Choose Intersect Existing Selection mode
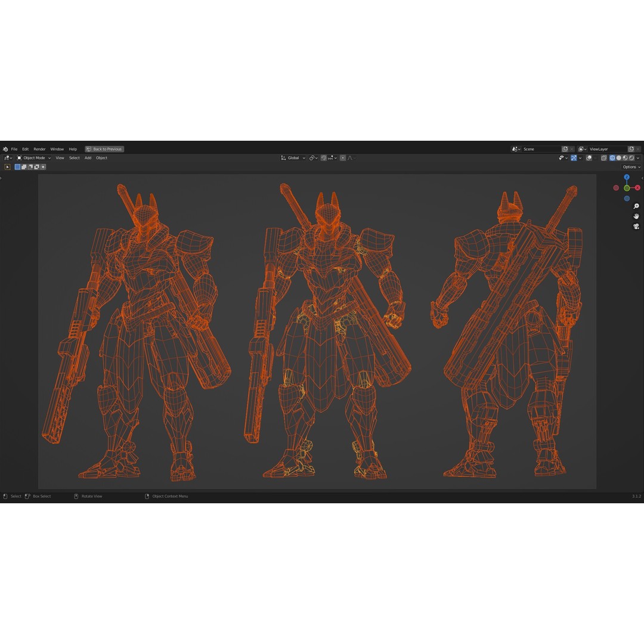 (x=43, y=167)
